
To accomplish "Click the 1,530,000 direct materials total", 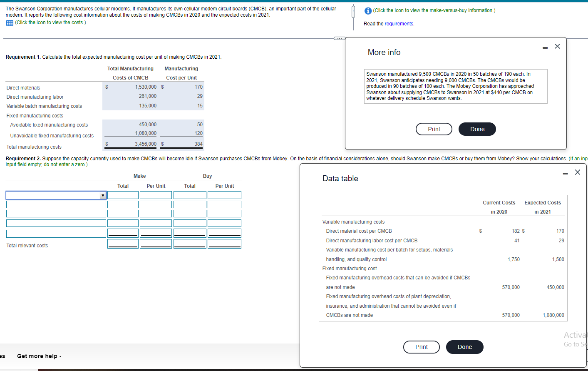I will 146,87.
